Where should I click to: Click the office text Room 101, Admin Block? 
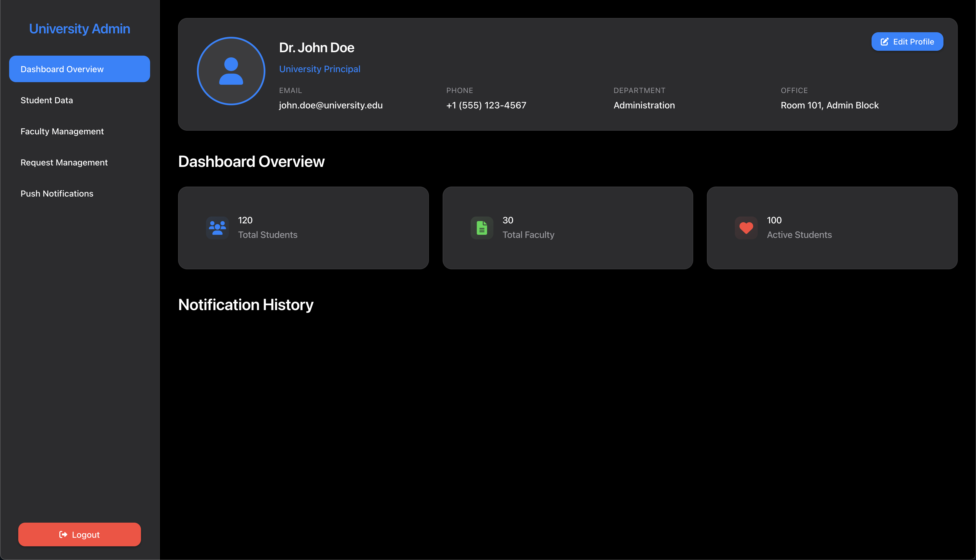point(830,105)
